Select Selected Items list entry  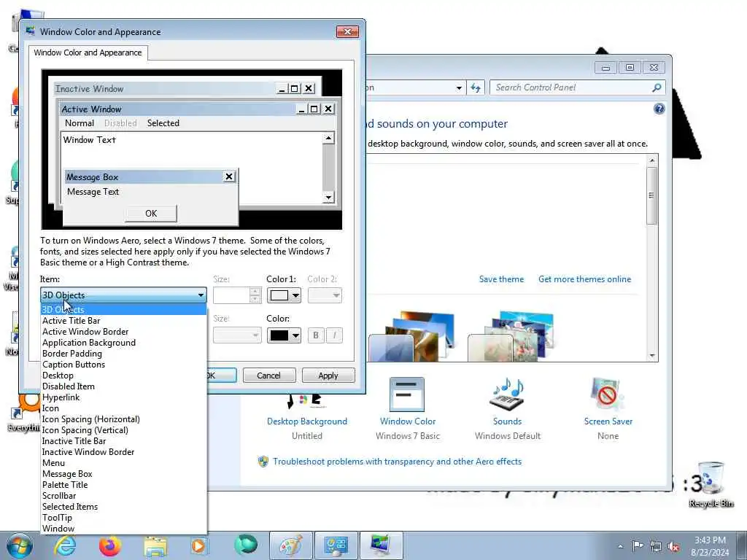pyautogui.click(x=124, y=507)
